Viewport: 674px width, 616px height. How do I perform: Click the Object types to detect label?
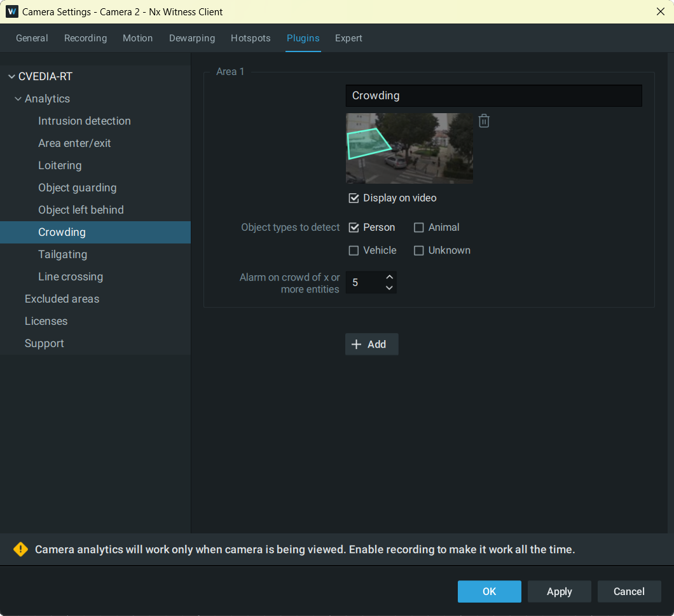pyautogui.click(x=290, y=228)
